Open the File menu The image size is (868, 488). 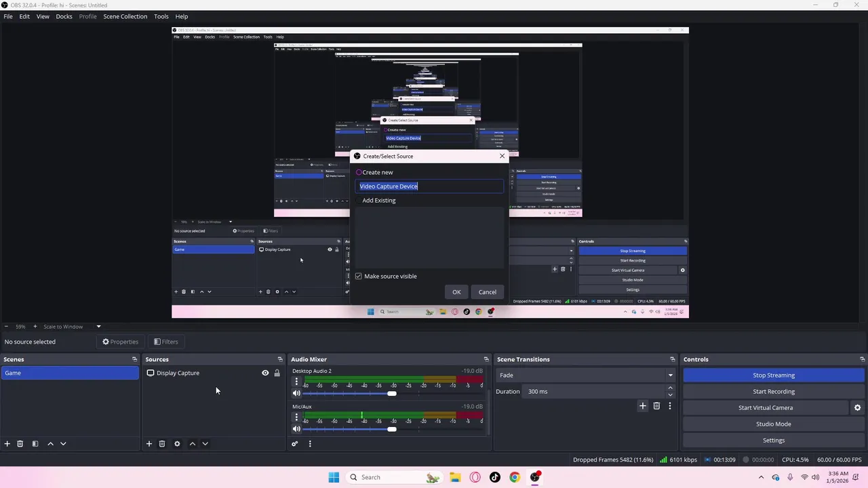coord(8,16)
